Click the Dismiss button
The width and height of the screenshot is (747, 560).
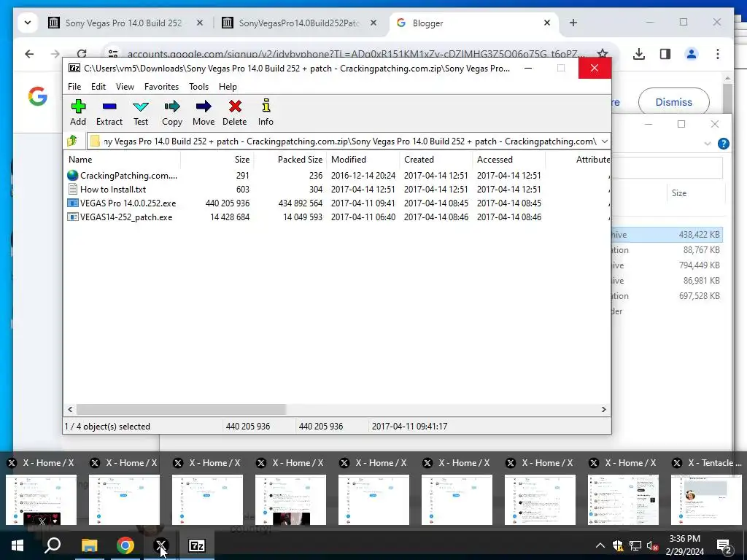673,102
